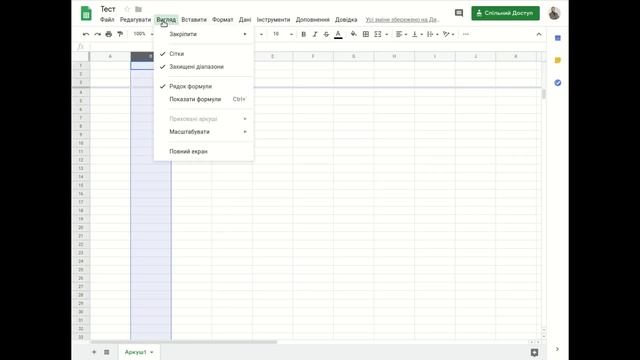This screenshot has height=360, width=640.
Task: Open the 100% zoom dropdown
Action: [x=143, y=34]
